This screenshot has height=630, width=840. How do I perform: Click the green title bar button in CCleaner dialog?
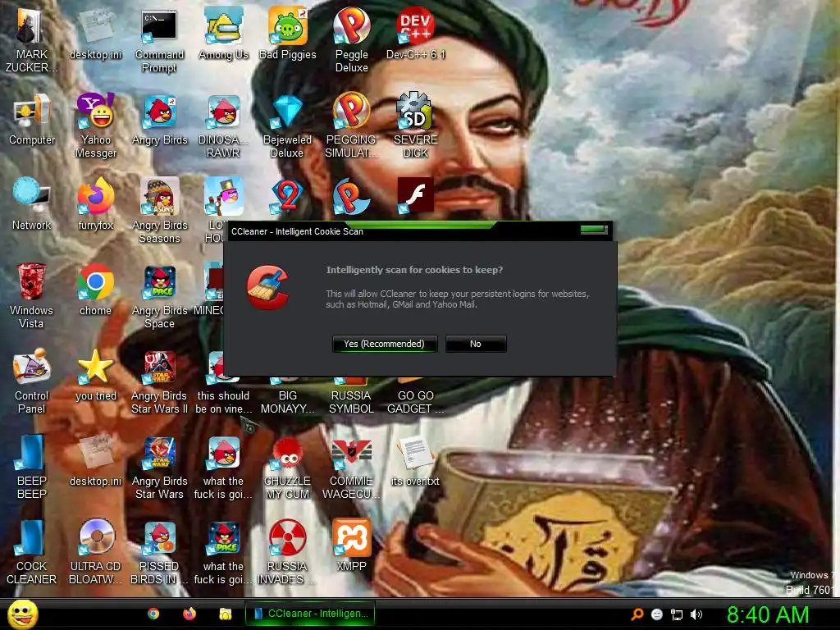tap(594, 230)
